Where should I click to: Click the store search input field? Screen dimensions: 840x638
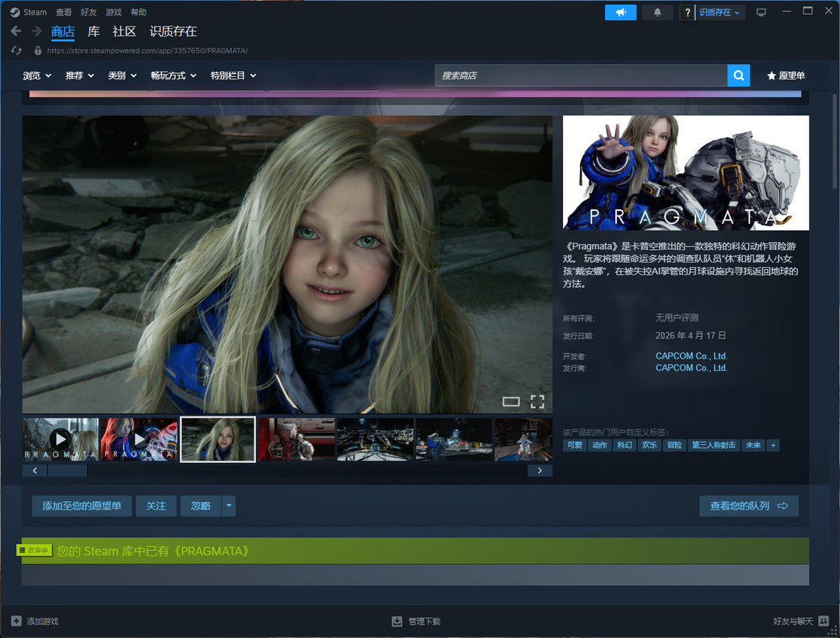[x=580, y=75]
